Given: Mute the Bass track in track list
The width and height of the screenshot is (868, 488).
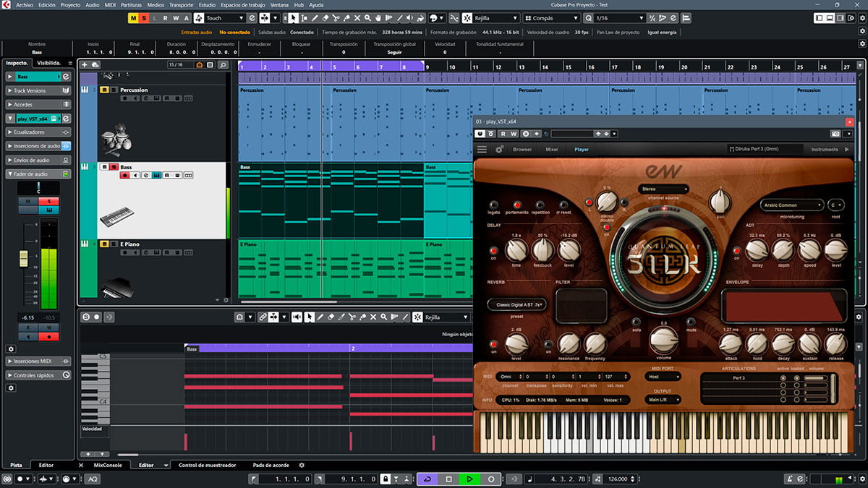Looking at the screenshot, I should coord(104,167).
